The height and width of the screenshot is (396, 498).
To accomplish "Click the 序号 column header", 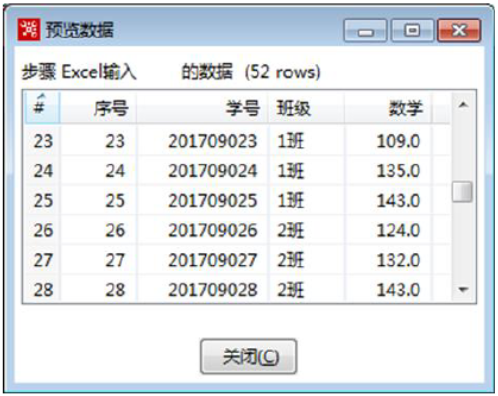I will [98, 107].
